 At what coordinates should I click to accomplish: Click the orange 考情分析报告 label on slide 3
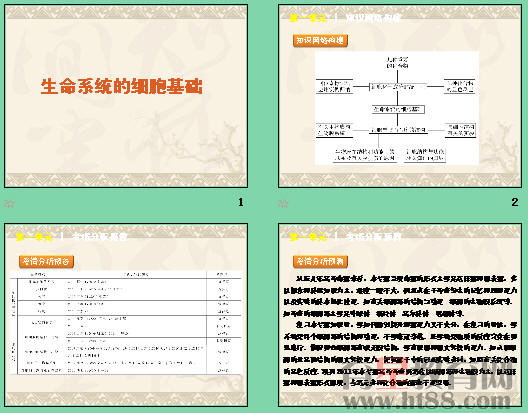(x=46, y=262)
